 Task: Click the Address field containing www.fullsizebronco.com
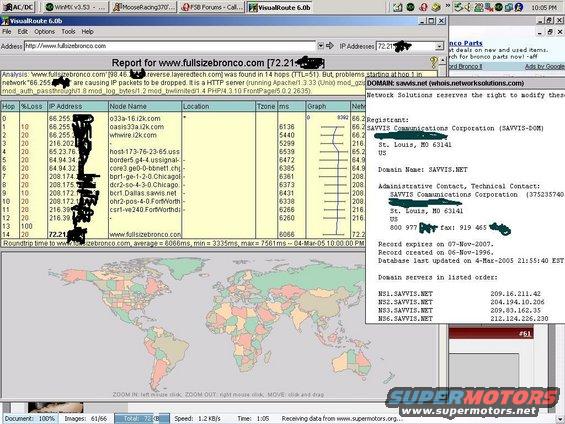(x=169, y=46)
